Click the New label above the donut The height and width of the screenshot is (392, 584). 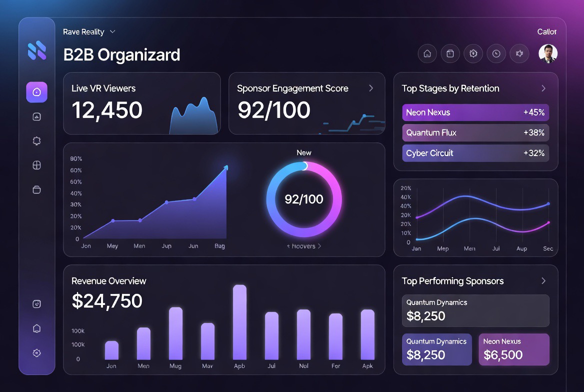coord(304,153)
